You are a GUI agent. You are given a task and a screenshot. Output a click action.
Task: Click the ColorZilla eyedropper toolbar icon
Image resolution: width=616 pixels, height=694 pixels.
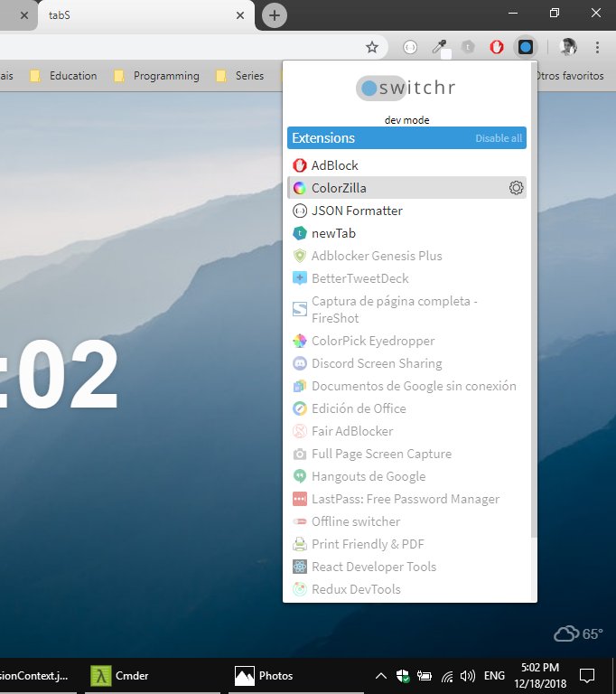(x=440, y=47)
